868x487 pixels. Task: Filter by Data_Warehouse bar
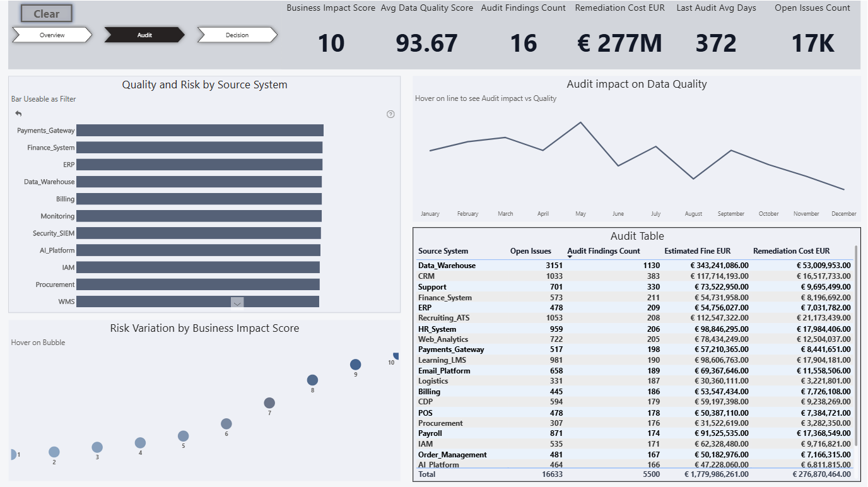coord(199,182)
